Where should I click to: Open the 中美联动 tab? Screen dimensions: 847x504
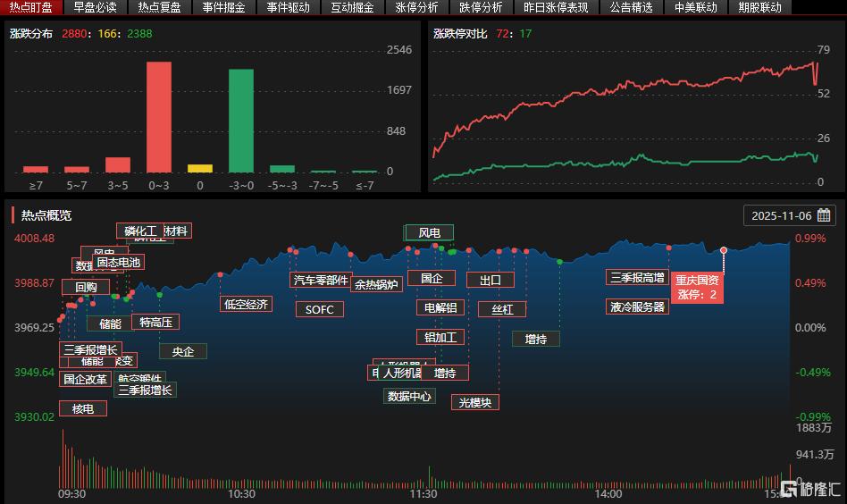pyautogui.click(x=695, y=7)
